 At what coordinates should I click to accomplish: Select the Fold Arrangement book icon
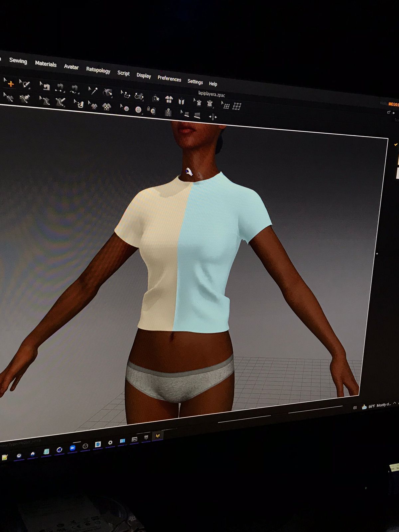click(x=181, y=101)
